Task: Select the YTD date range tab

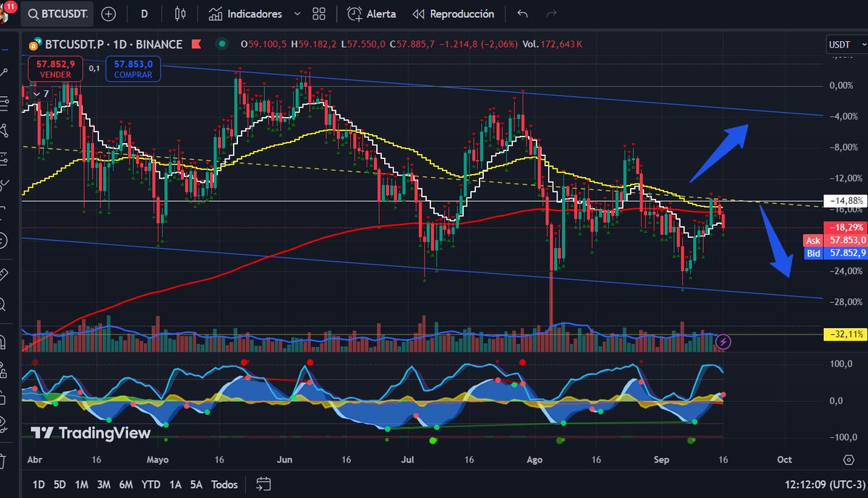Action: [151, 484]
